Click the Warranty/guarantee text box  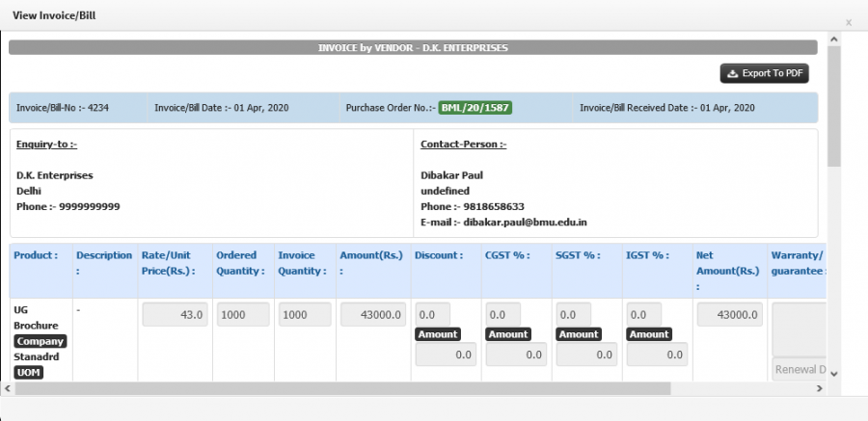pyautogui.click(x=800, y=329)
